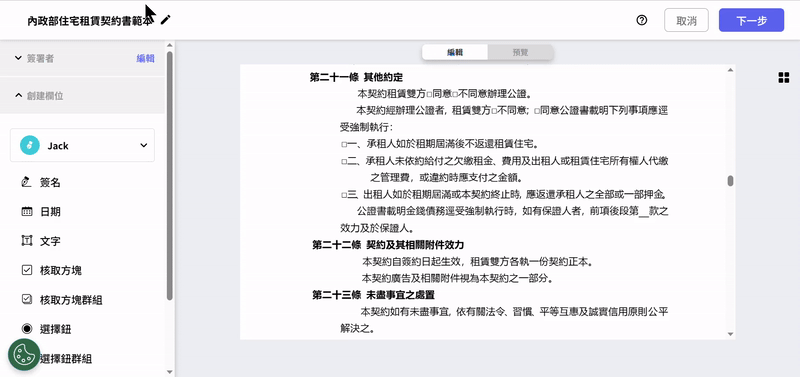Click the 取消 cancel button

click(686, 20)
